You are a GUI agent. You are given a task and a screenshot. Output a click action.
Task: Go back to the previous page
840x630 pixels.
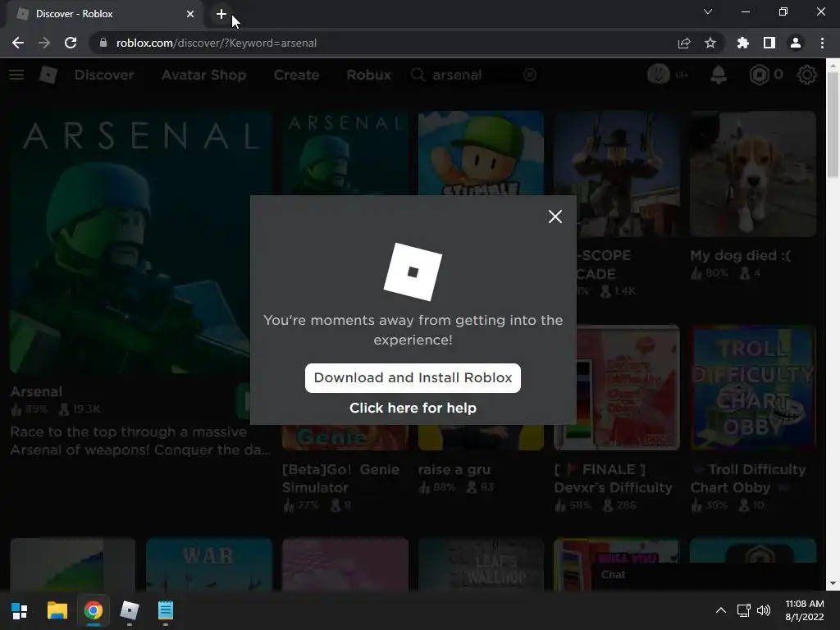tap(18, 43)
